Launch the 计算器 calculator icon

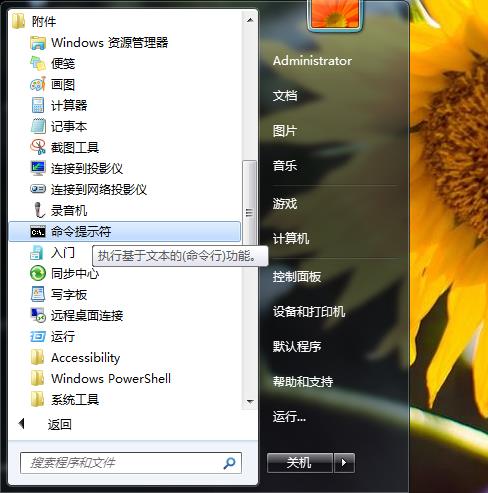pos(38,105)
